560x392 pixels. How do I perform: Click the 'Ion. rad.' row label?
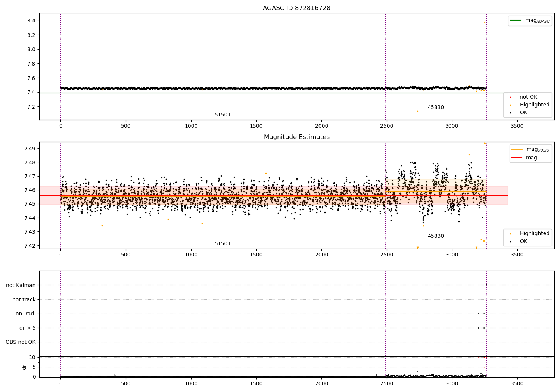pos(25,314)
